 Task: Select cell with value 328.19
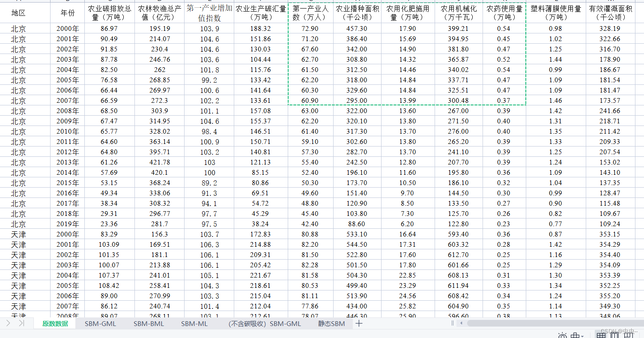pyautogui.click(x=611, y=29)
